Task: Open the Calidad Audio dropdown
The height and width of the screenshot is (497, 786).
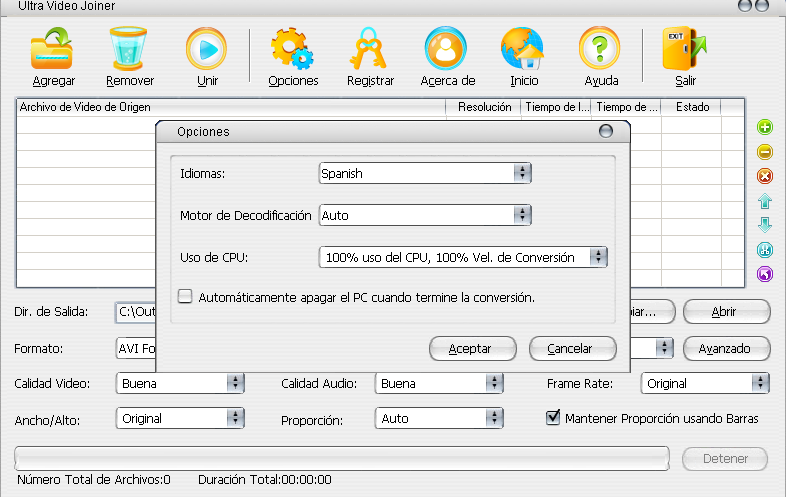Action: 439,383
